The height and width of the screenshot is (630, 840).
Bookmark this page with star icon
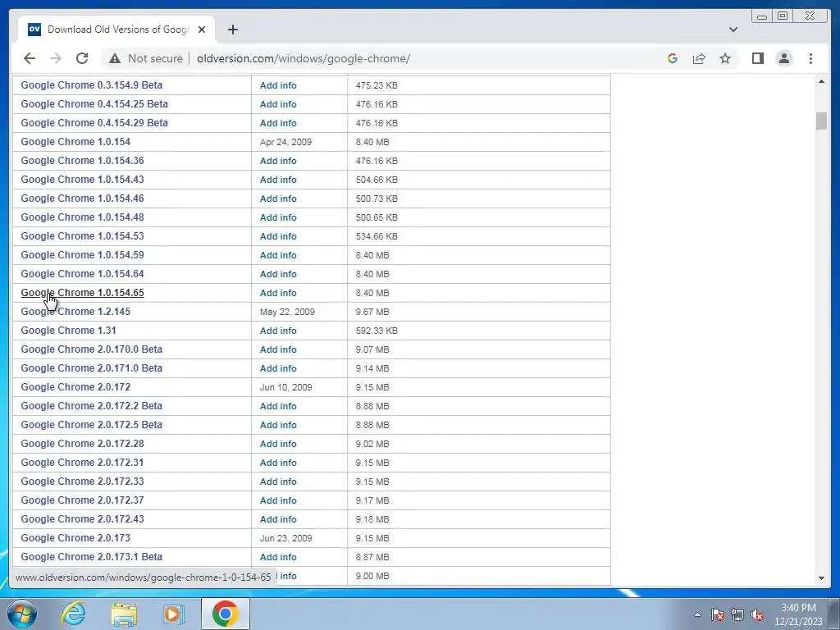tap(725, 58)
